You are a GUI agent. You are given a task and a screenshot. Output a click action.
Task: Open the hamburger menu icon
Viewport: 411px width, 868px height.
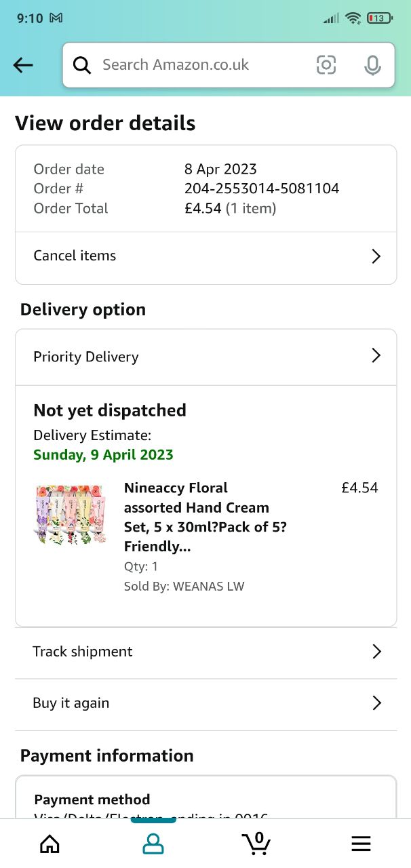point(361,844)
